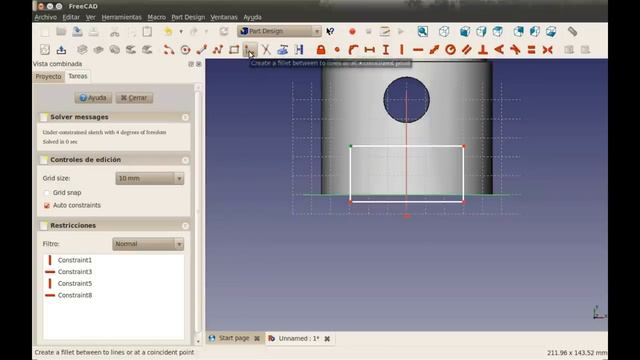This screenshot has height=360, width=640.
Task: Disable the Auto constraints checkbox
Action: (47, 205)
